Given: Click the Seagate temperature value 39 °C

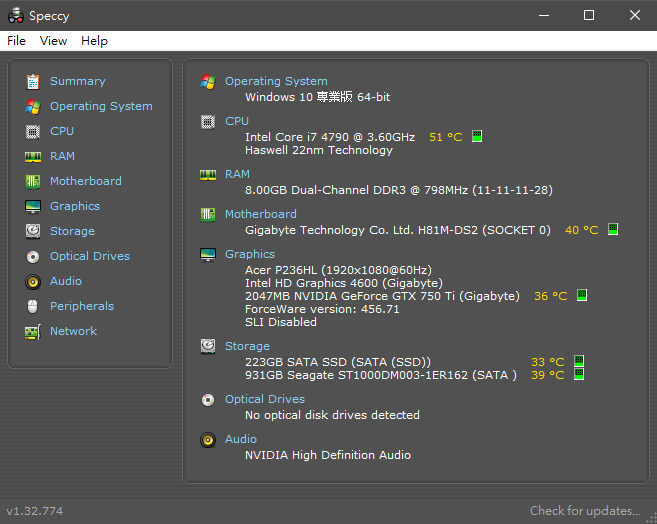Looking at the screenshot, I should click(x=548, y=375).
